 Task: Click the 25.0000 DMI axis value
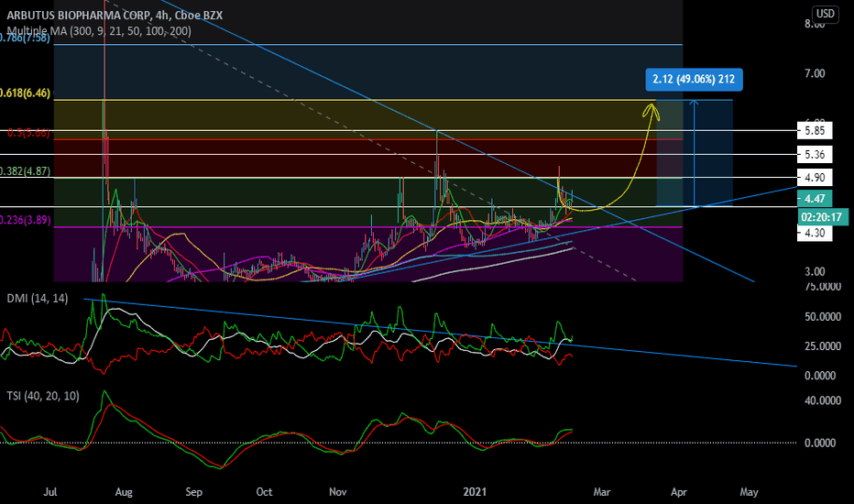pyautogui.click(x=823, y=346)
